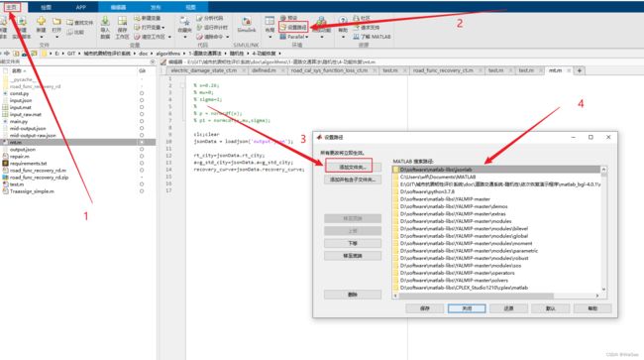Click Compare (比较) tool

pyautogui.click(x=75, y=32)
